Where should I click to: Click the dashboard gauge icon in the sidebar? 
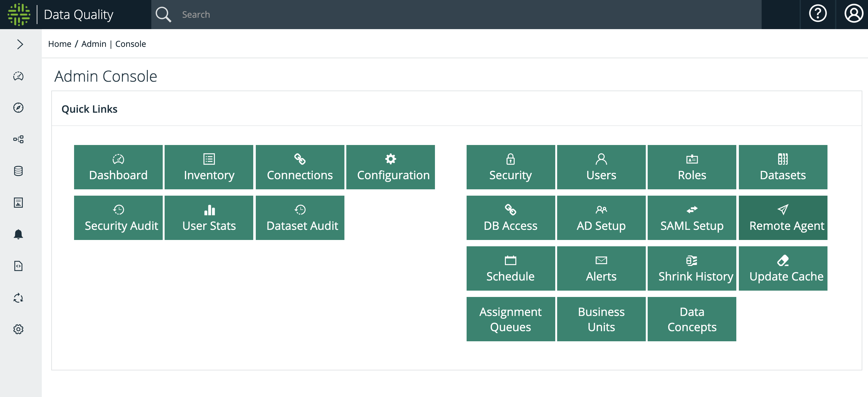point(19,77)
